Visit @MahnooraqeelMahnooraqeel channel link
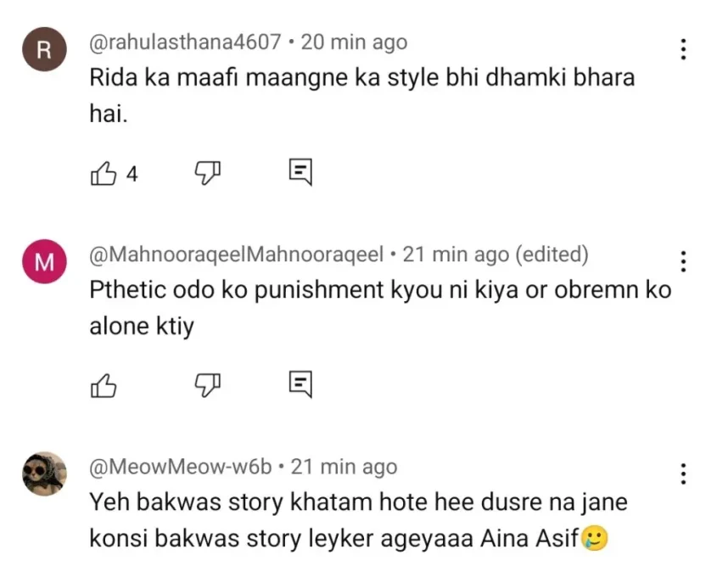 pos(237,254)
